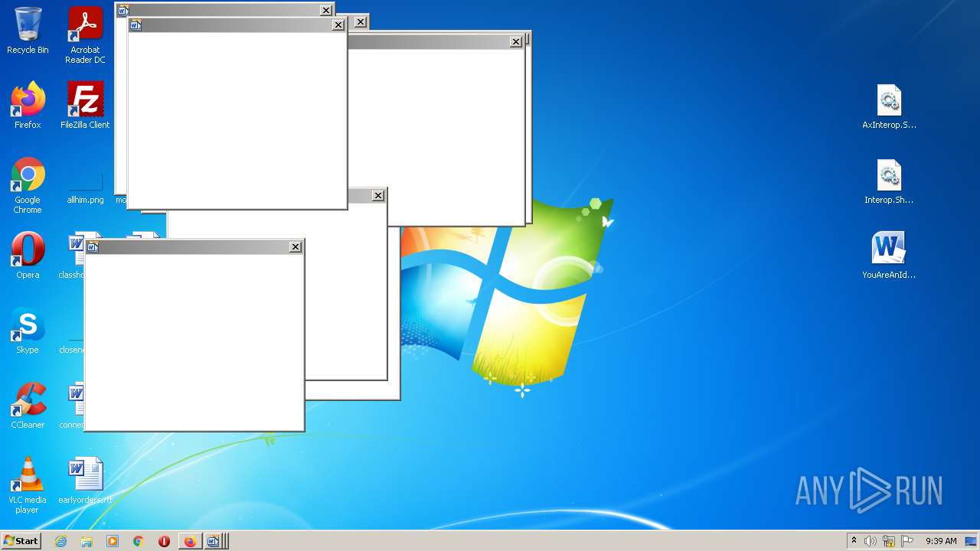Screen dimensions: 980x551
Task: Launch Acrobat Reader DC from desktop
Action: coord(85,35)
